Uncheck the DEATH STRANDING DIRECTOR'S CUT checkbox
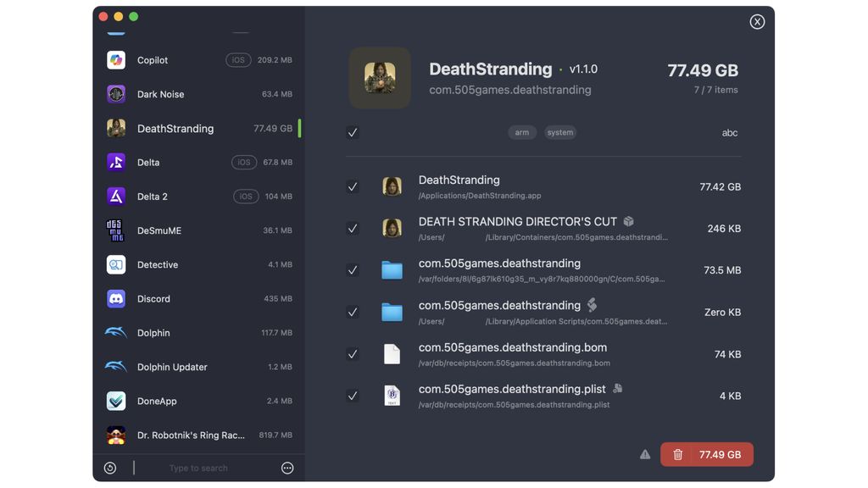Viewport: 868px width, 488px height. (353, 229)
